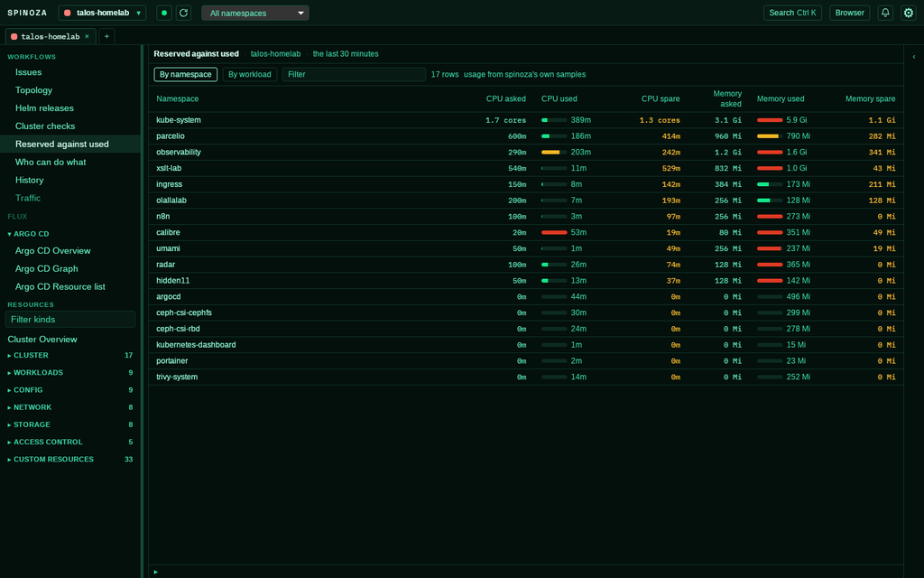Click the green connection status indicator button

164,13
